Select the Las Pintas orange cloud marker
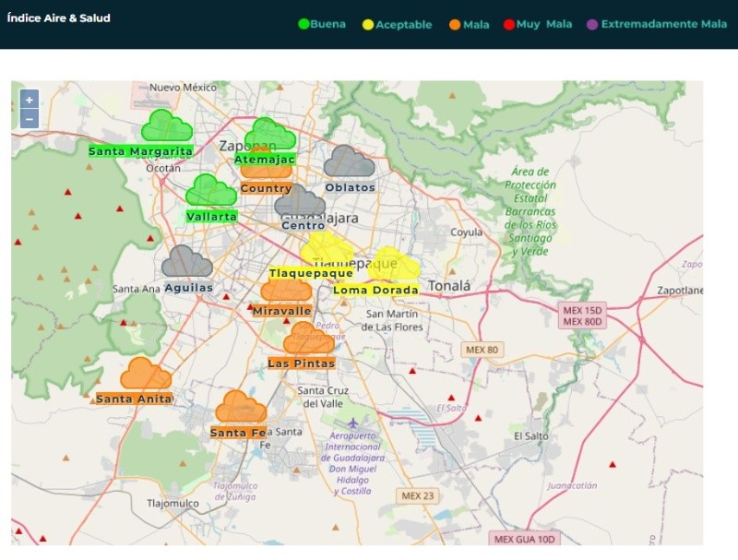This screenshot has height=560, width=738. (x=308, y=340)
